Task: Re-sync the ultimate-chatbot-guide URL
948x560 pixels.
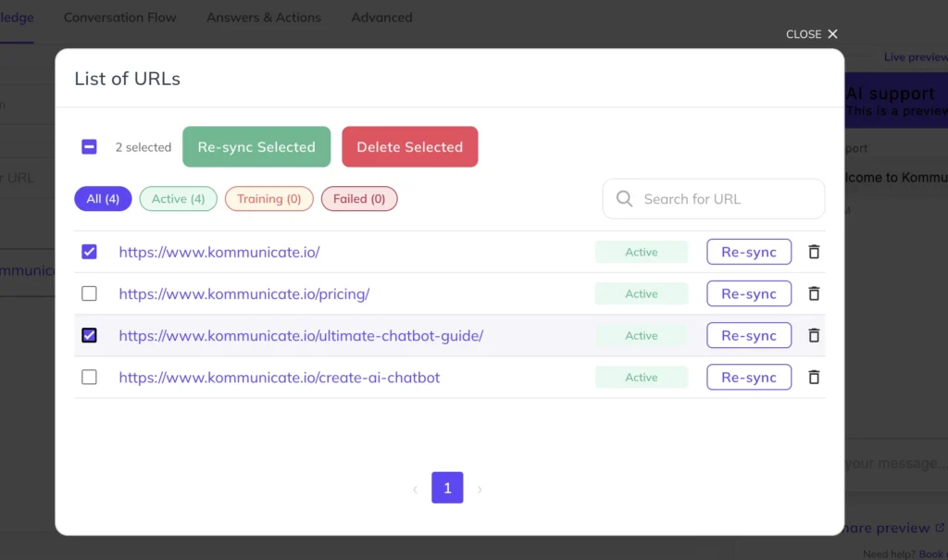Action: pyautogui.click(x=749, y=335)
